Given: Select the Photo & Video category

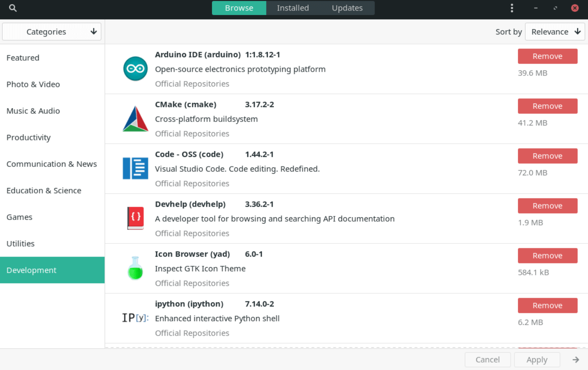Looking at the screenshot, I should [52, 84].
